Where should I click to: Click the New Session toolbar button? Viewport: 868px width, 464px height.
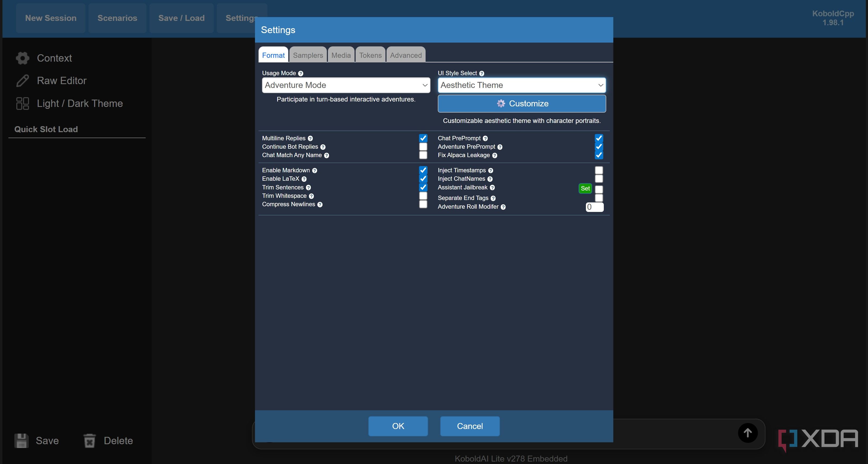50,18
